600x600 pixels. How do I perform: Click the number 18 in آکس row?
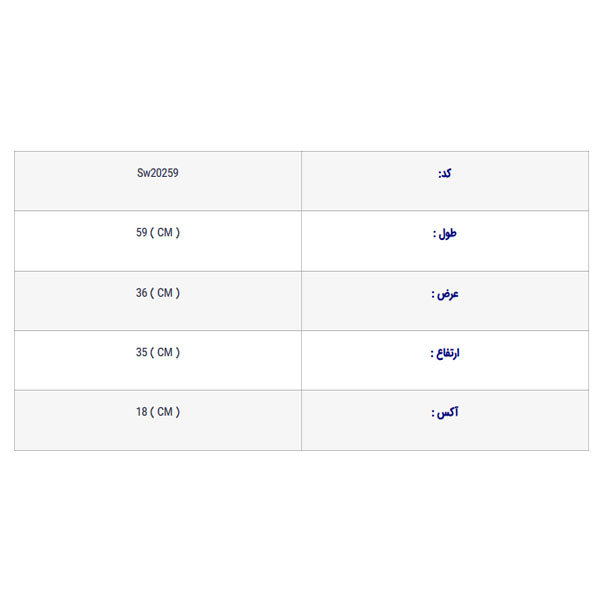[x=142, y=412]
